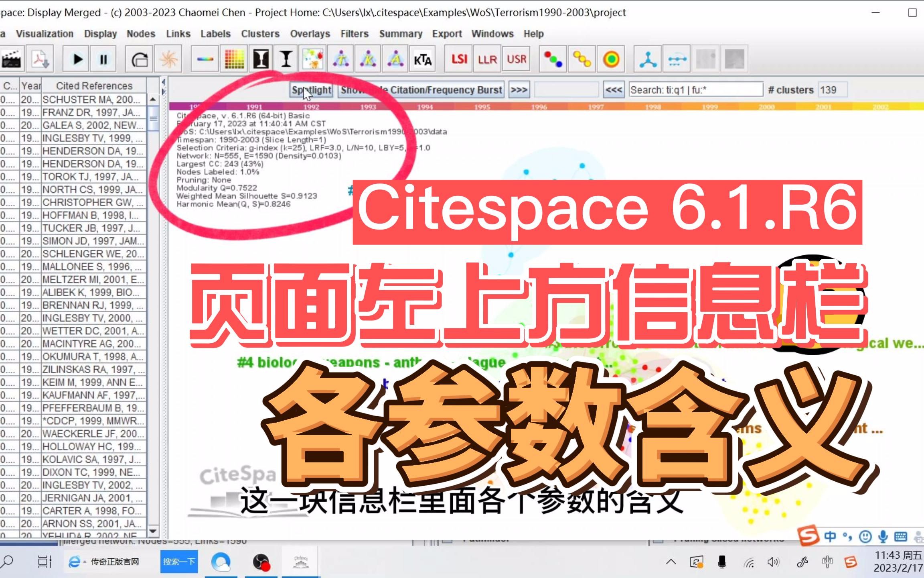924x578 pixels.
Task: Open the colored grid palette icon
Action: point(234,59)
